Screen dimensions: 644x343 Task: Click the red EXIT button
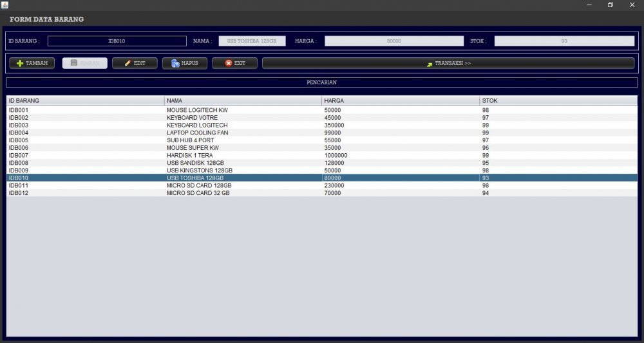pyautogui.click(x=234, y=63)
